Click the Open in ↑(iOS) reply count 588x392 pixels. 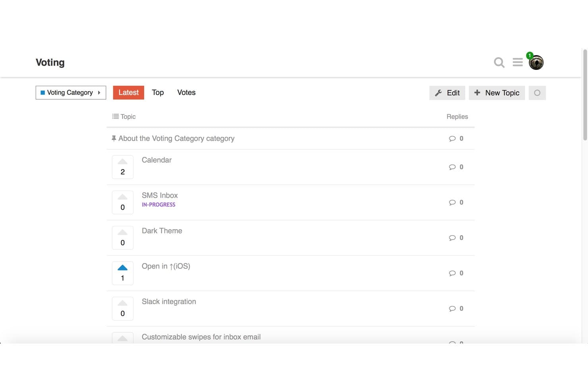456,273
